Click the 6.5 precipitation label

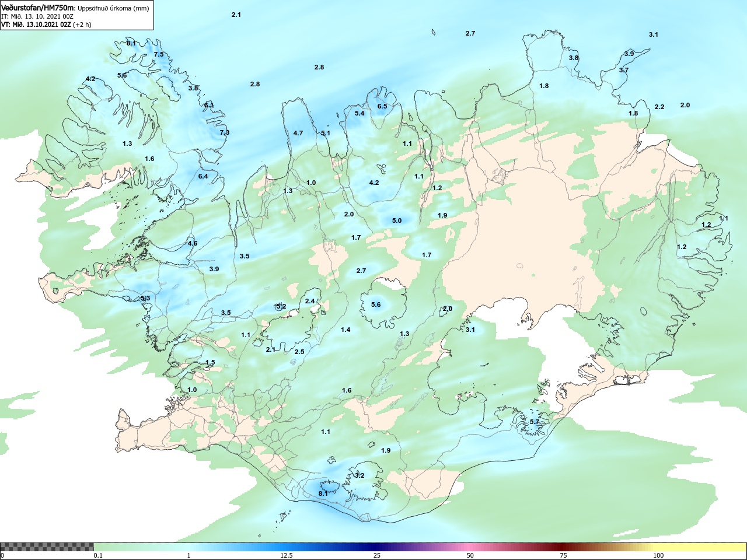click(382, 106)
